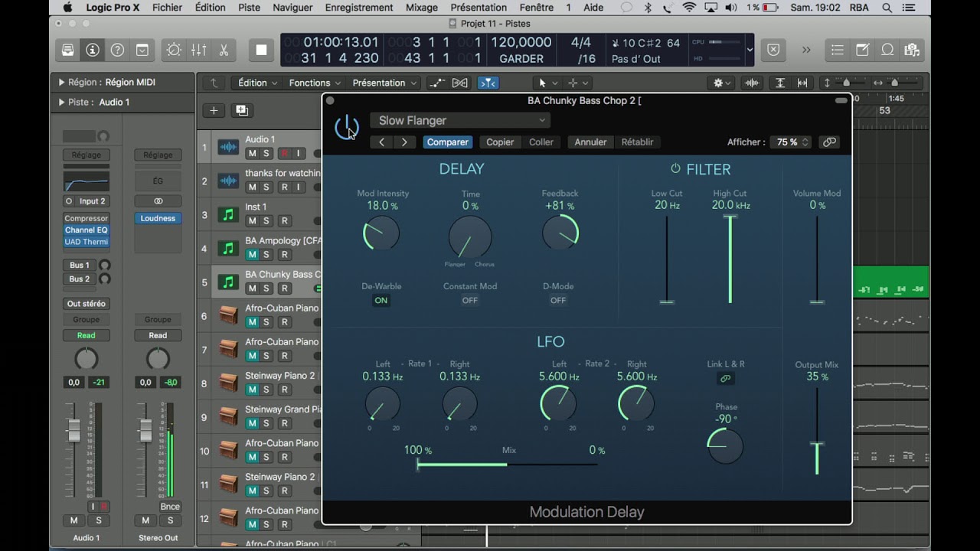The image size is (980, 551).
Task: Open the Présentation dropdown in tracks area
Action: click(384, 83)
